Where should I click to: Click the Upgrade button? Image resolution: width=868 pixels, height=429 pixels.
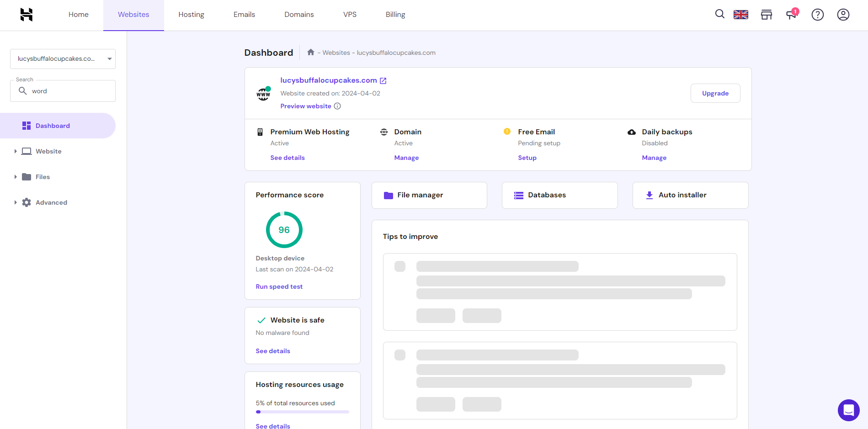point(715,93)
